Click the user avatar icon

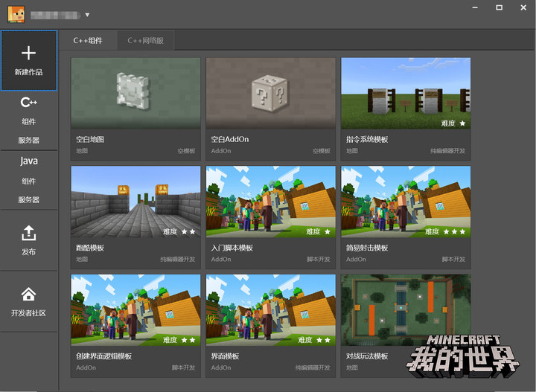(x=16, y=14)
